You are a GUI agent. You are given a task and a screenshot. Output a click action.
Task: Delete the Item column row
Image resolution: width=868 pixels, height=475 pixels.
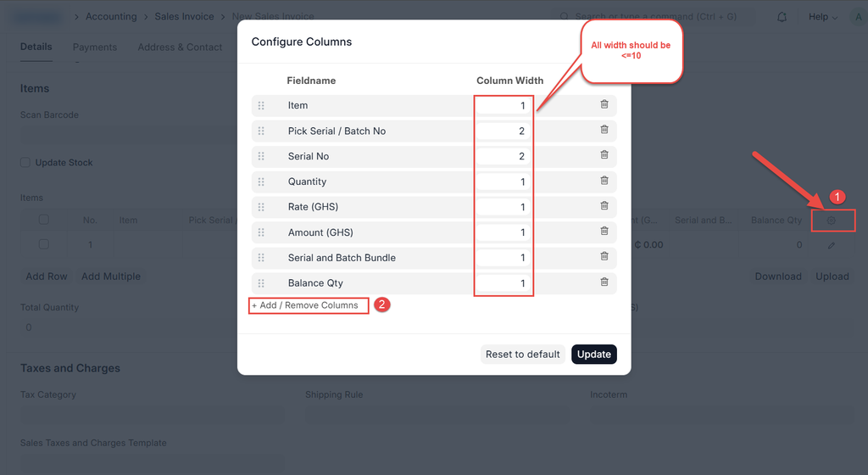[x=604, y=104]
